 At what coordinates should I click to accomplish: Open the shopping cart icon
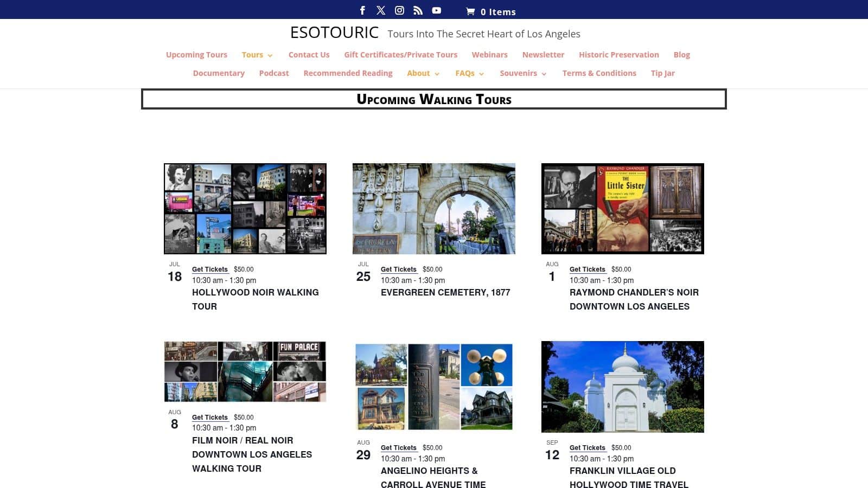click(470, 11)
